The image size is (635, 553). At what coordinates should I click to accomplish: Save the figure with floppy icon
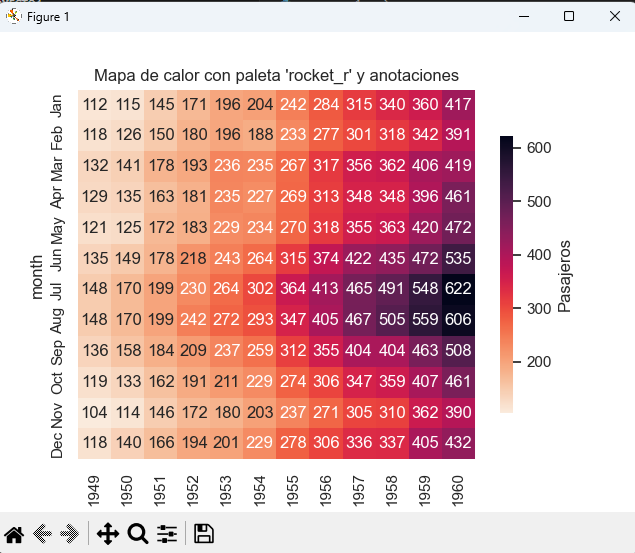pyautogui.click(x=204, y=534)
